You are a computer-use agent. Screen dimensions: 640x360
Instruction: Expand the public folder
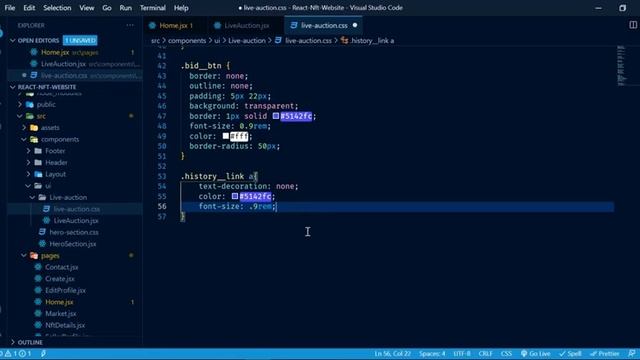[46, 104]
